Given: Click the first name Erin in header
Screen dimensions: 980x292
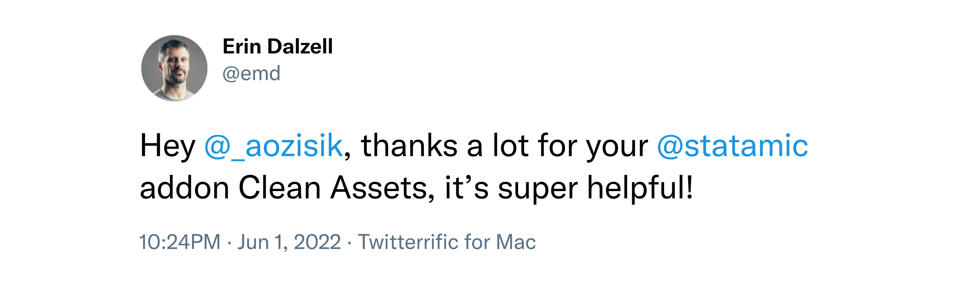Looking at the screenshot, I should pyautogui.click(x=242, y=47).
